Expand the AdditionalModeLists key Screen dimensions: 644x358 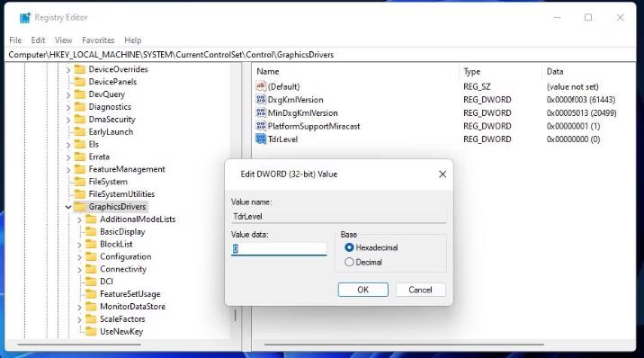coord(79,219)
